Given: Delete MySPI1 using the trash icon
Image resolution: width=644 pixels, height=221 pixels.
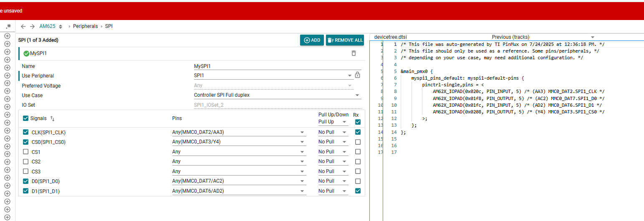Looking at the screenshot, I should 354,53.
